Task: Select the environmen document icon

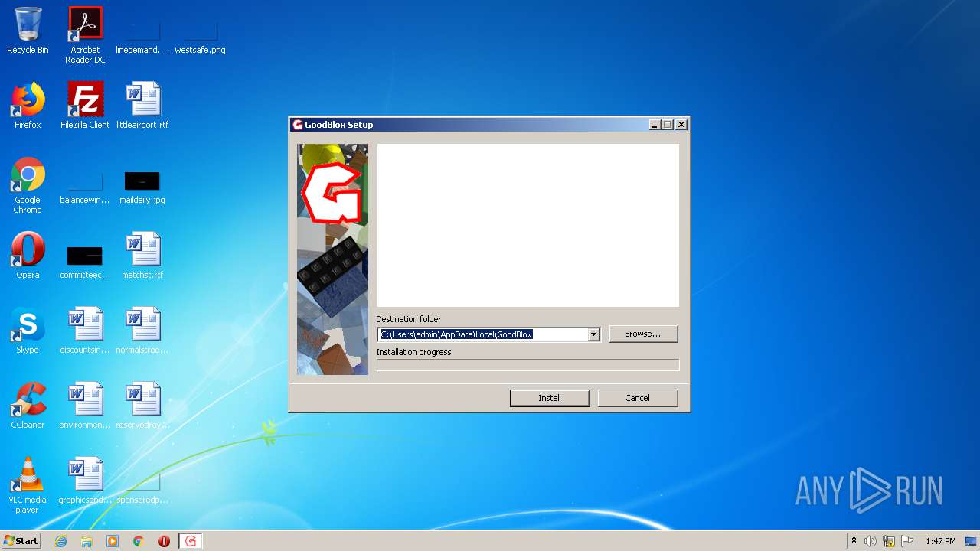Action: (85, 406)
